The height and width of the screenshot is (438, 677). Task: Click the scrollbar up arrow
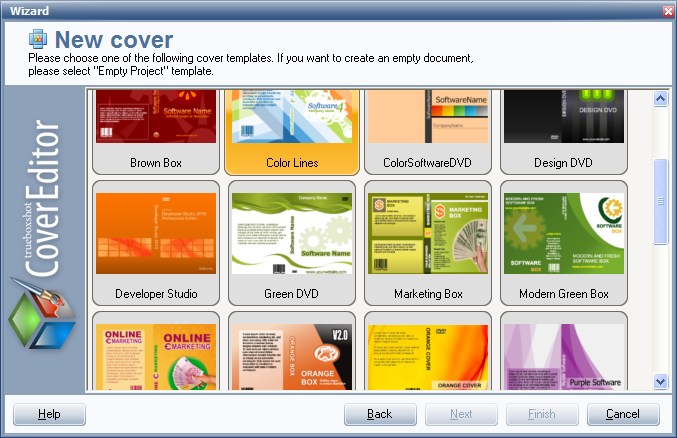(660, 99)
